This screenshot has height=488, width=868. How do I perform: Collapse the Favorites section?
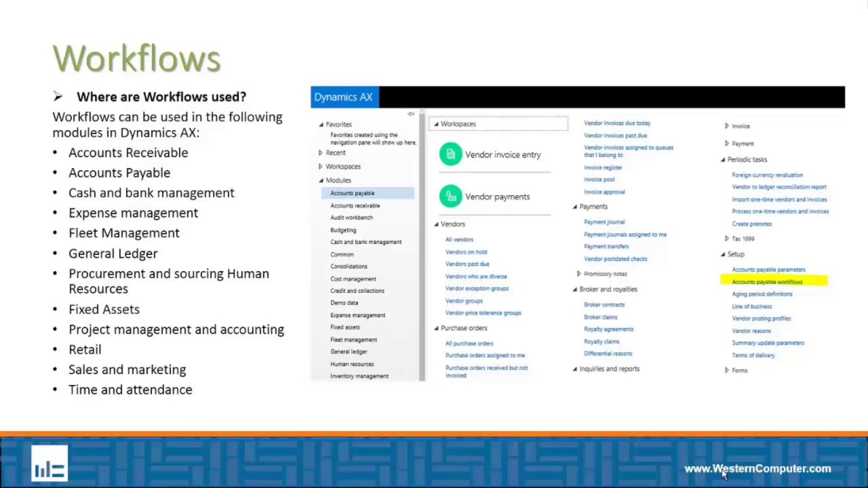321,125
